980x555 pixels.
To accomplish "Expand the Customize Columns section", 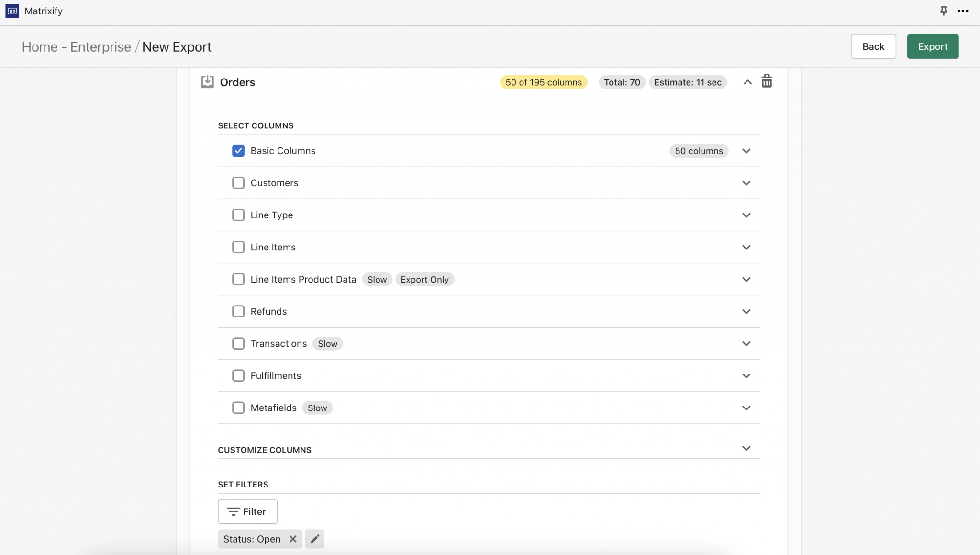I will pos(746,449).
